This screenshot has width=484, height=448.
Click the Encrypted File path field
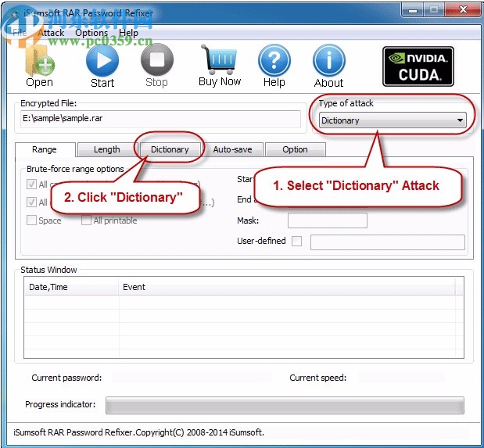point(160,119)
